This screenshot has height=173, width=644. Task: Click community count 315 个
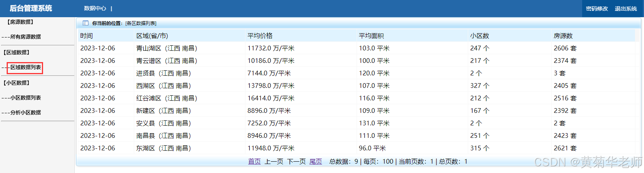(480, 148)
